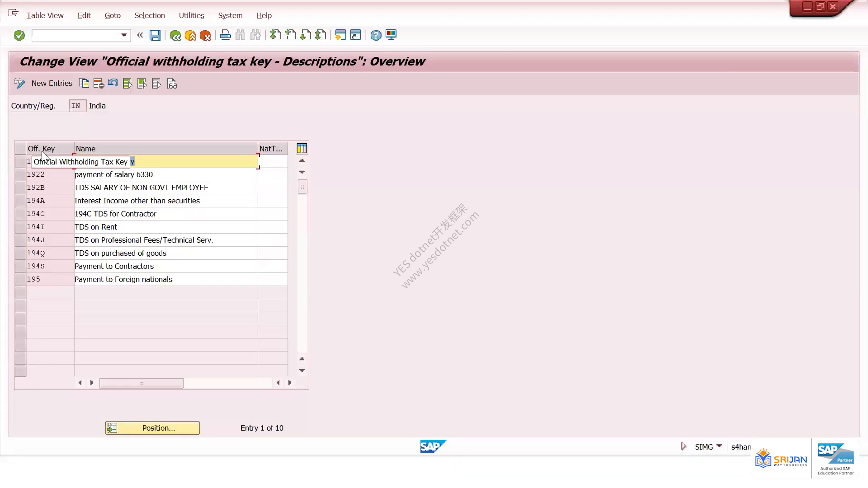Viewport: 868px width, 488px height.
Task: Select row selector for key 195
Action: pos(20,279)
